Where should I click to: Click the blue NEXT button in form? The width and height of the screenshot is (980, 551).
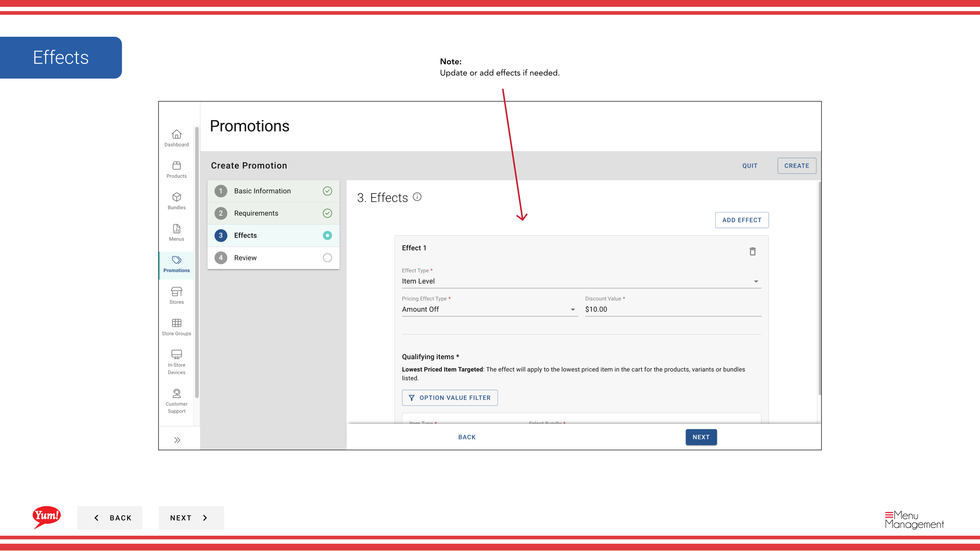point(701,437)
